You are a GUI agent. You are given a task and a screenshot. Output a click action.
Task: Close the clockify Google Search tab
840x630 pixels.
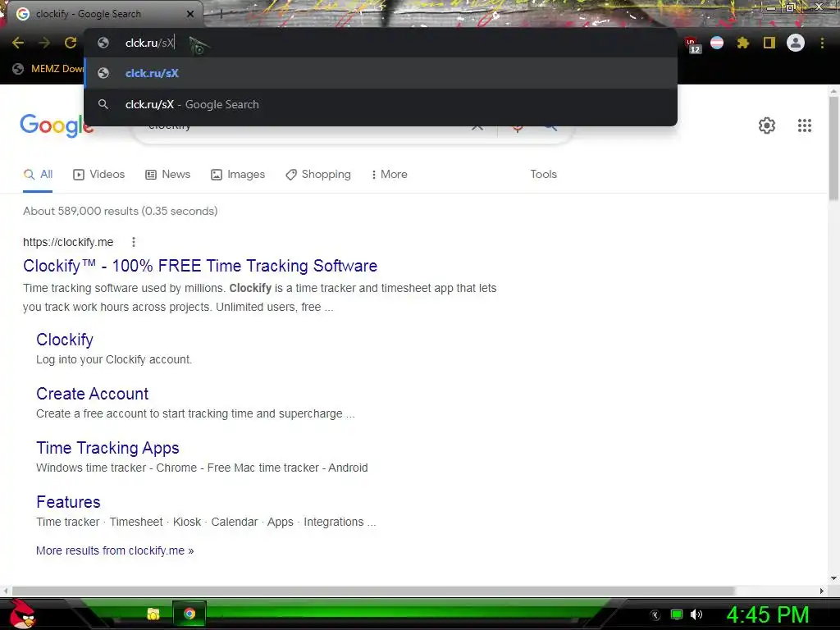point(190,14)
